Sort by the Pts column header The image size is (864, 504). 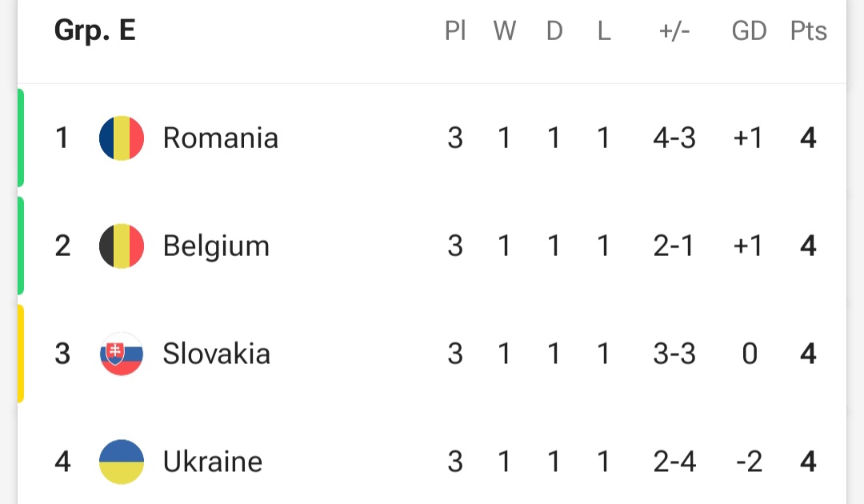point(808,31)
